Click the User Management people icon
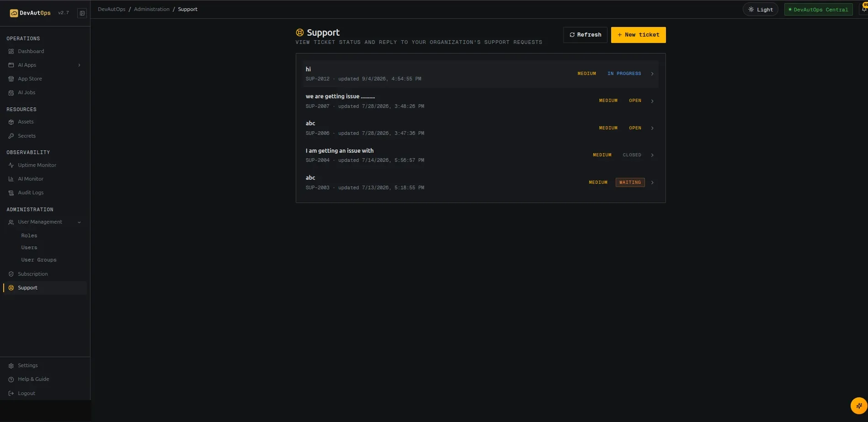 click(11, 222)
